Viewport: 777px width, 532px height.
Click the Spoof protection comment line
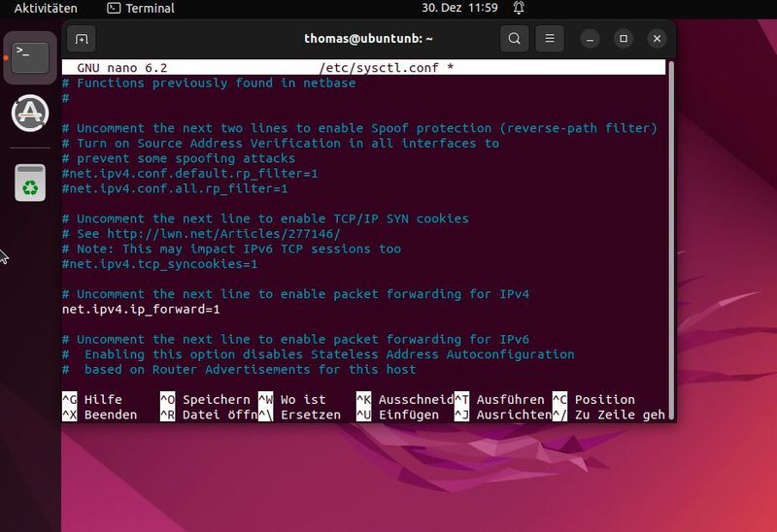click(x=359, y=128)
